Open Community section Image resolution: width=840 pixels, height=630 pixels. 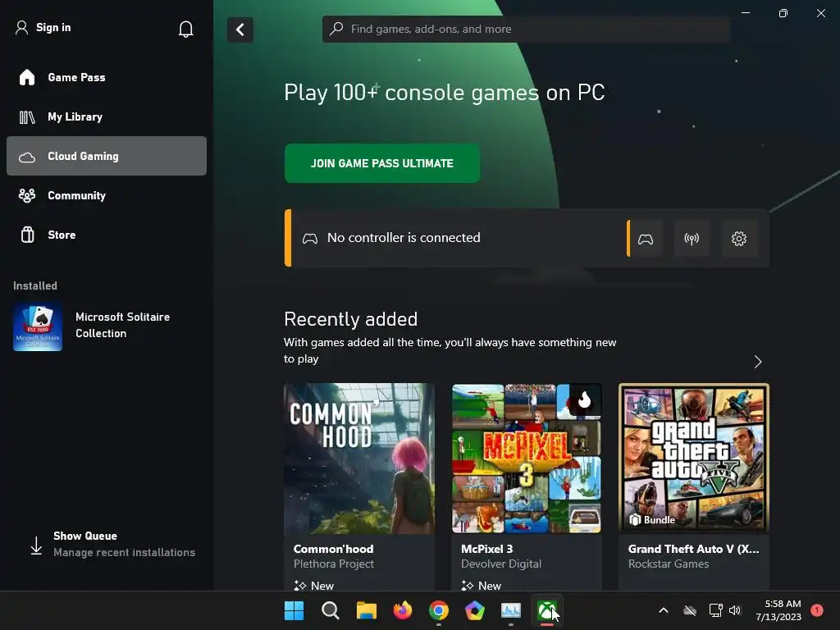pos(106,195)
